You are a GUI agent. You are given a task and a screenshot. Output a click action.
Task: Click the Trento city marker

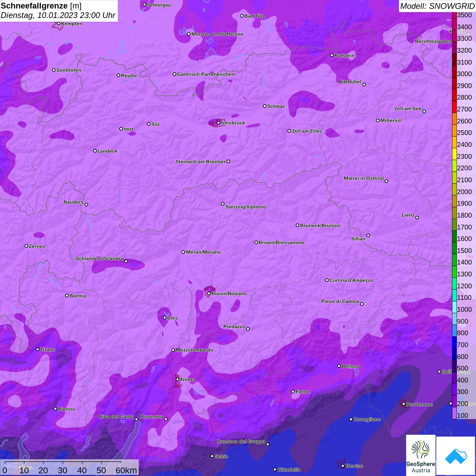tap(177, 379)
